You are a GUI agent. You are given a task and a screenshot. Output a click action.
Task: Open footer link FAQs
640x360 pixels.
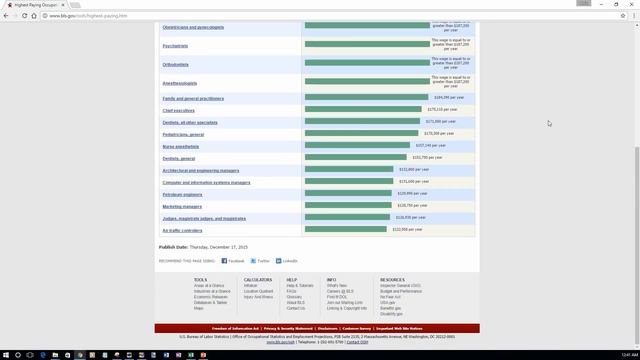coord(291,291)
